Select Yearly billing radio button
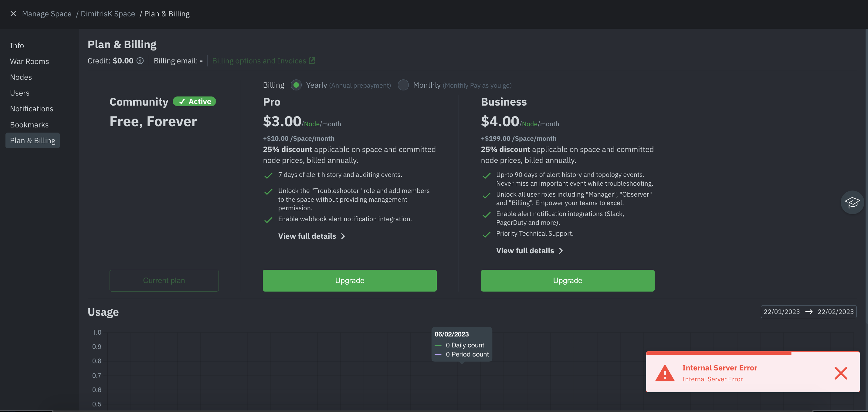 296,85
